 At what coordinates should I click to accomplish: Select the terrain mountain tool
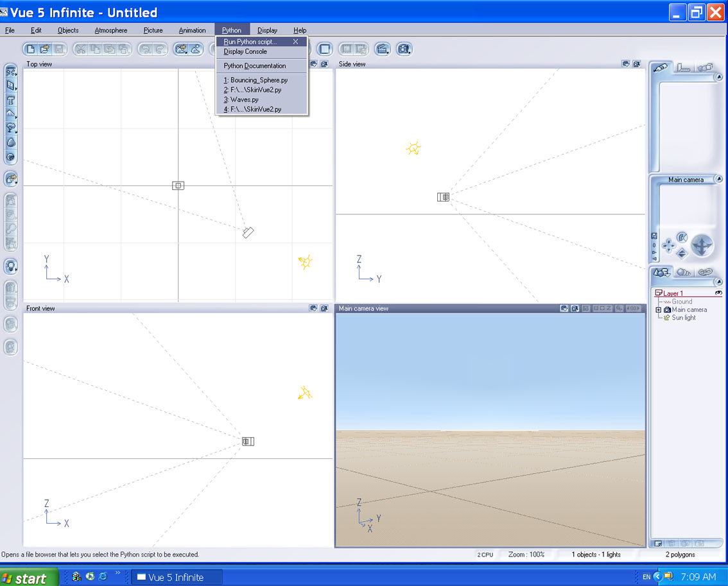point(11,114)
